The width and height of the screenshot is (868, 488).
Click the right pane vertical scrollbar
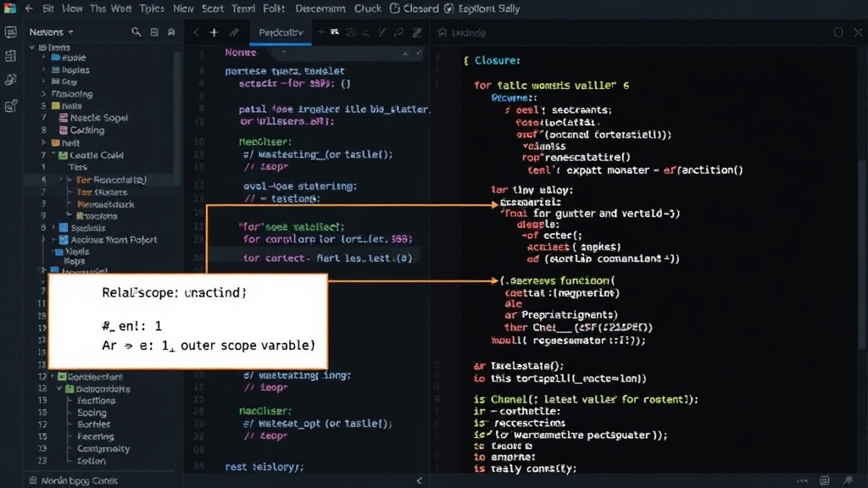point(861,254)
